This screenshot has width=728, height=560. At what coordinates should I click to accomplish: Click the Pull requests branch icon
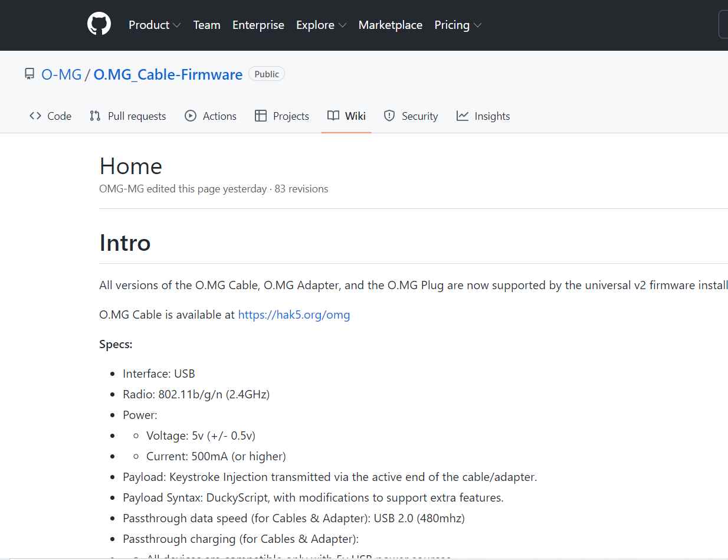tap(95, 116)
